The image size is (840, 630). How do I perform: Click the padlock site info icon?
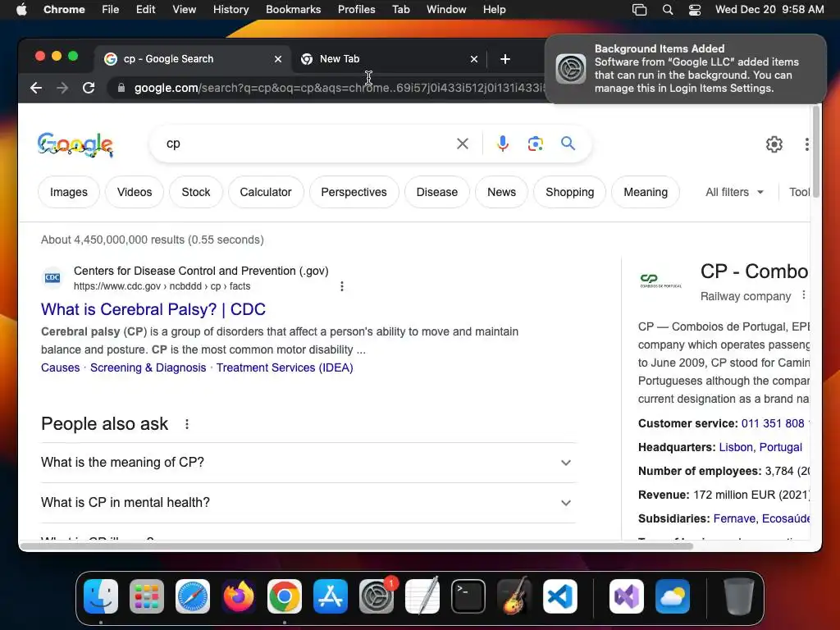(x=121, y=88)
